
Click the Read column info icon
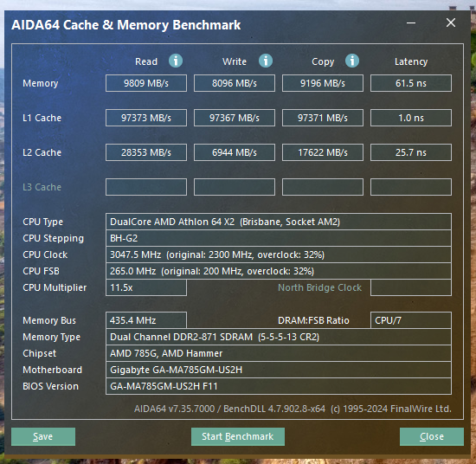coord(176,61)
